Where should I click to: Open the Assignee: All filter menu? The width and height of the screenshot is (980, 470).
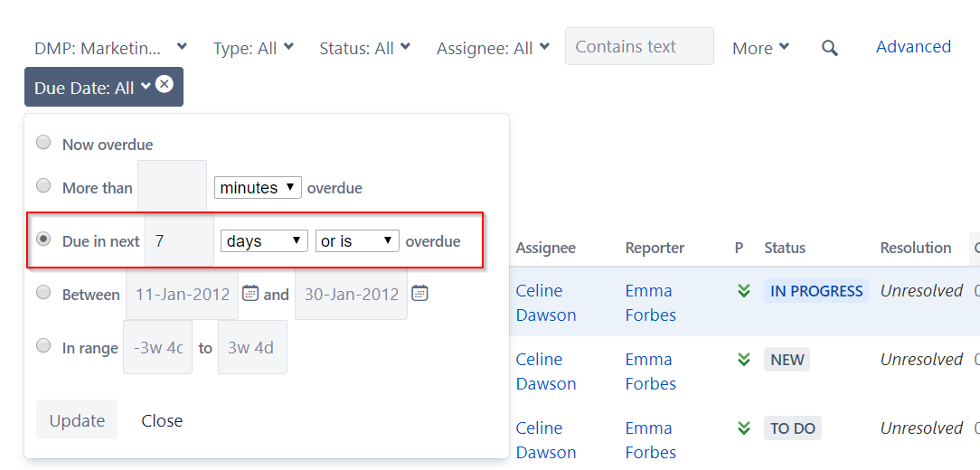[493, 48]
